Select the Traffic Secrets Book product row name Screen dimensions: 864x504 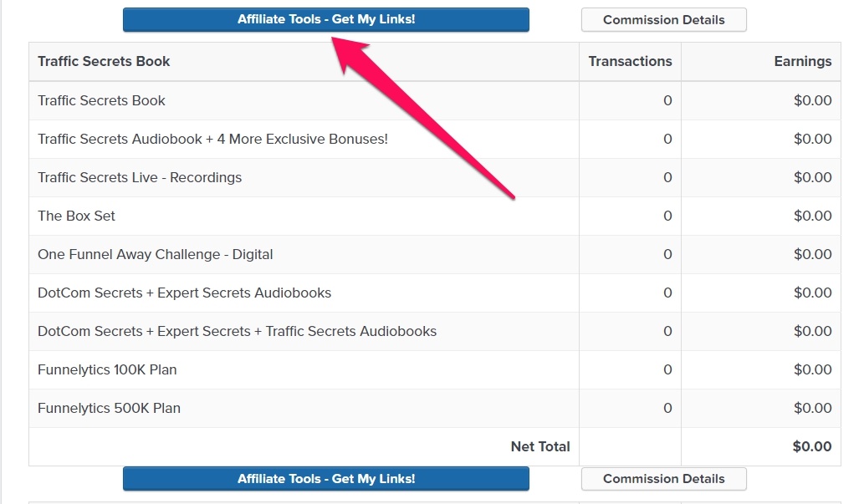[x=101, y=100]
